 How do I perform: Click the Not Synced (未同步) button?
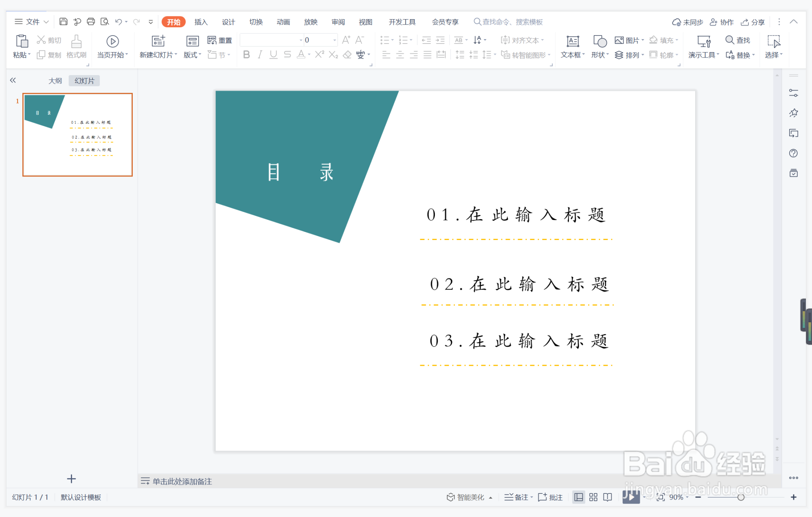(x=687, y=22)
